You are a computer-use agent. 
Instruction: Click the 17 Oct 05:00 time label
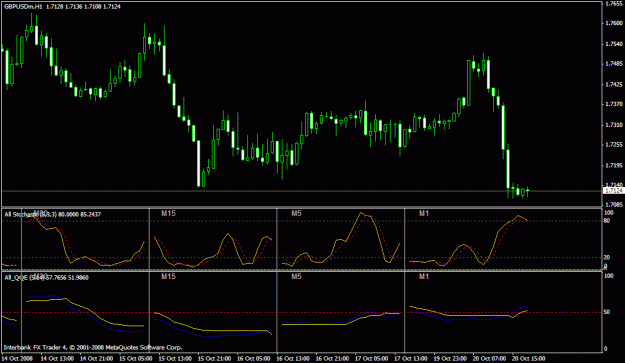371,358
